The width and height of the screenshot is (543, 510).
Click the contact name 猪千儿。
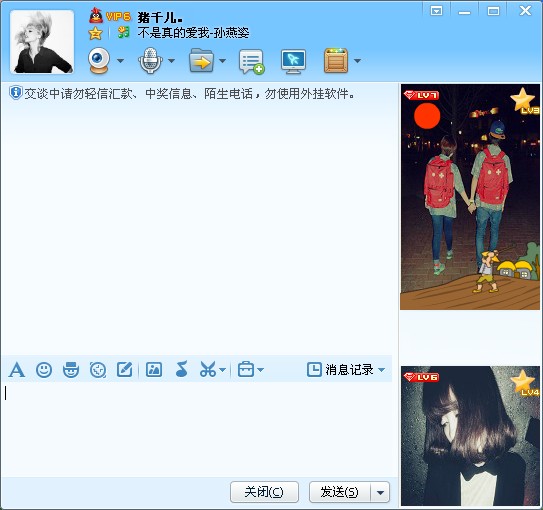pyautogui.click(x=160, y=18)
